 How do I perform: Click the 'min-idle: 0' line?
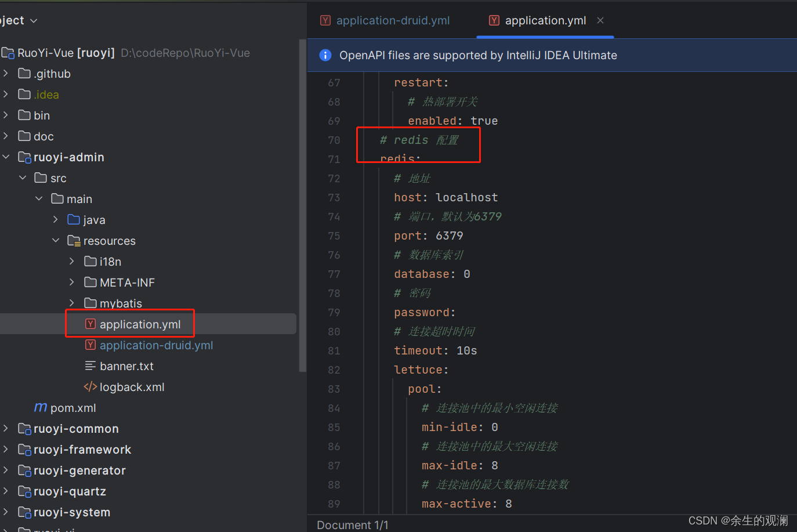459,428
